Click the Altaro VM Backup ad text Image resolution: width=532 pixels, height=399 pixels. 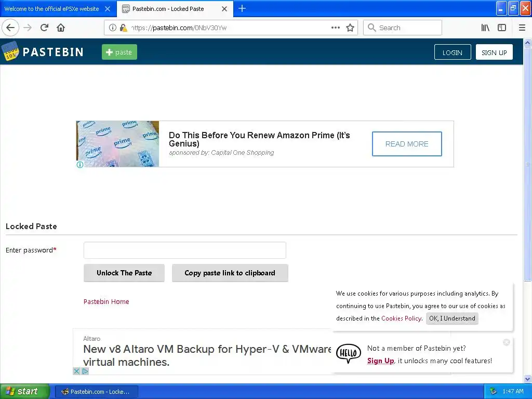pyautogui.click(x=207, y=355)
